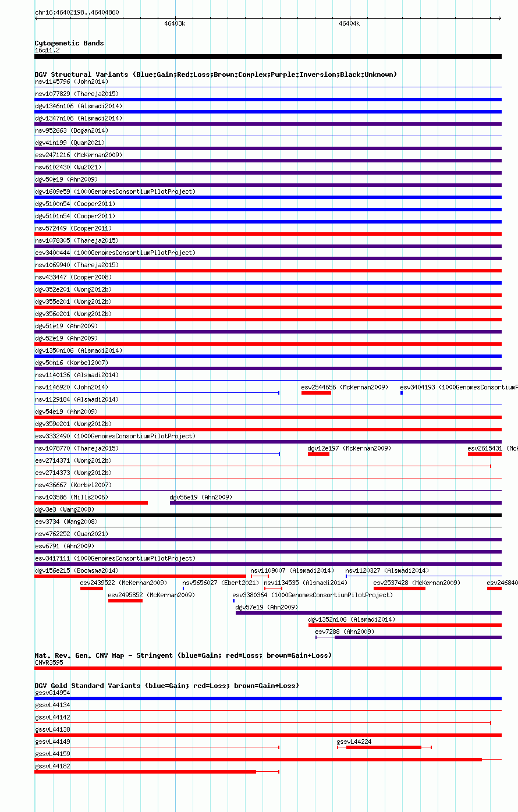The height and width of the screenshot is (812, 518).
Task: Select the dgv41n199 (Quan2021) label
Action: pyautogui.click(x=71, y=143)
